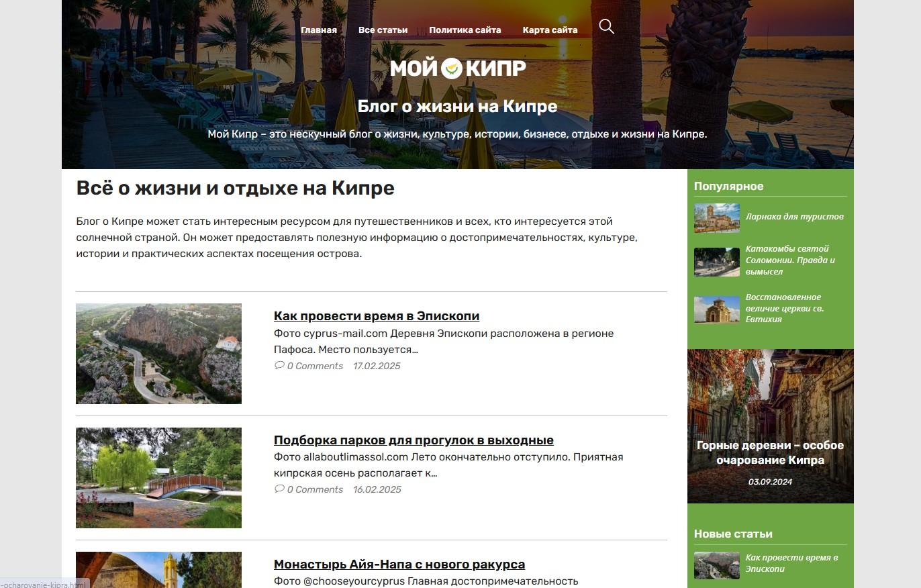Viewport: 921px width, 588px height.
Task: Click 0 Comments link under Эпископи article
Action: point(315,366)
